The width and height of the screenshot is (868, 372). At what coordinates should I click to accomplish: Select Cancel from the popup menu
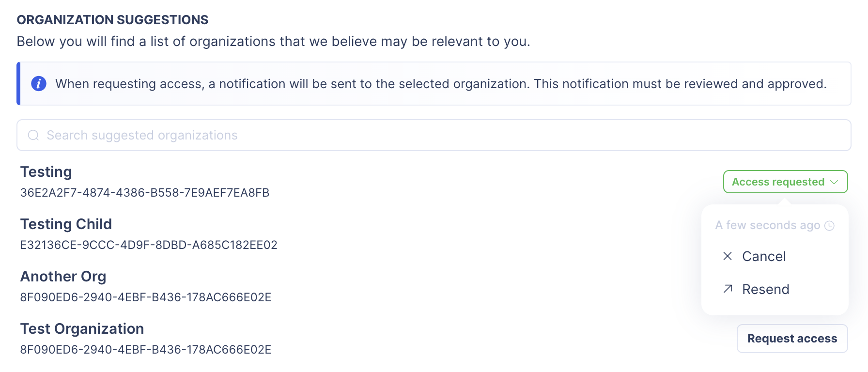click(x=764, y=256)
